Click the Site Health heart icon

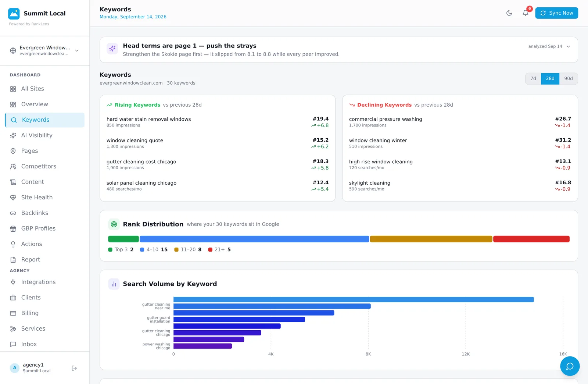point(13,198)
